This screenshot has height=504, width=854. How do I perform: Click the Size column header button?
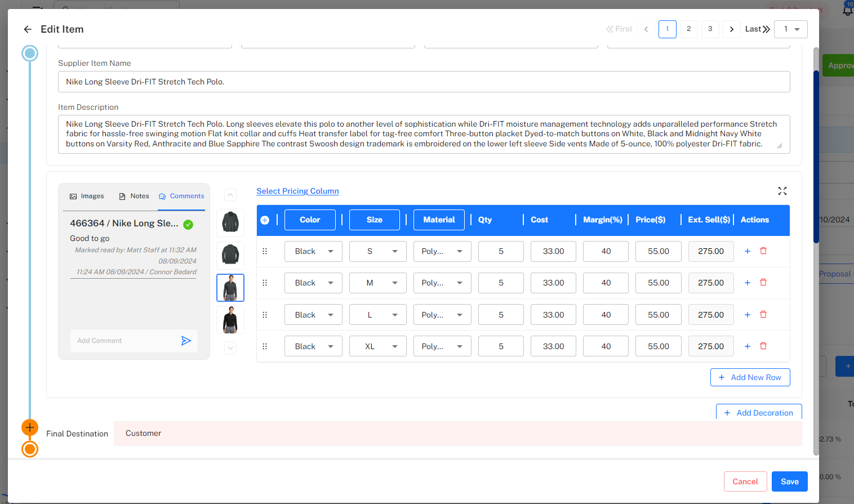[x=375, y=220]
